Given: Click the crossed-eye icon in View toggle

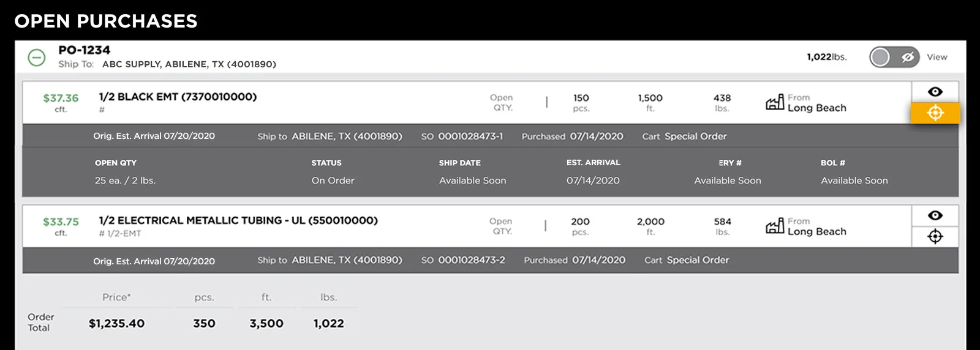Looking at the screenshot, I should pyautogui.click(x=908, y=58).
